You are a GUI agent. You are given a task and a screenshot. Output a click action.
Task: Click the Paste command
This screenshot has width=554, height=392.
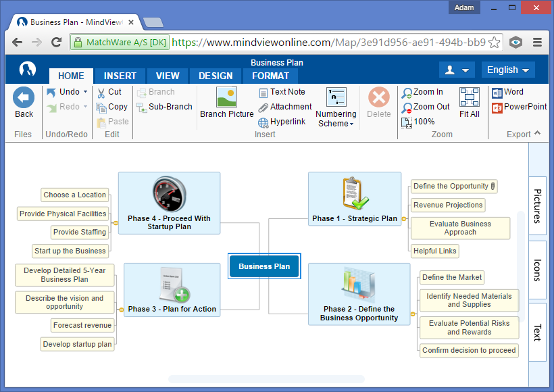point(113,122)
